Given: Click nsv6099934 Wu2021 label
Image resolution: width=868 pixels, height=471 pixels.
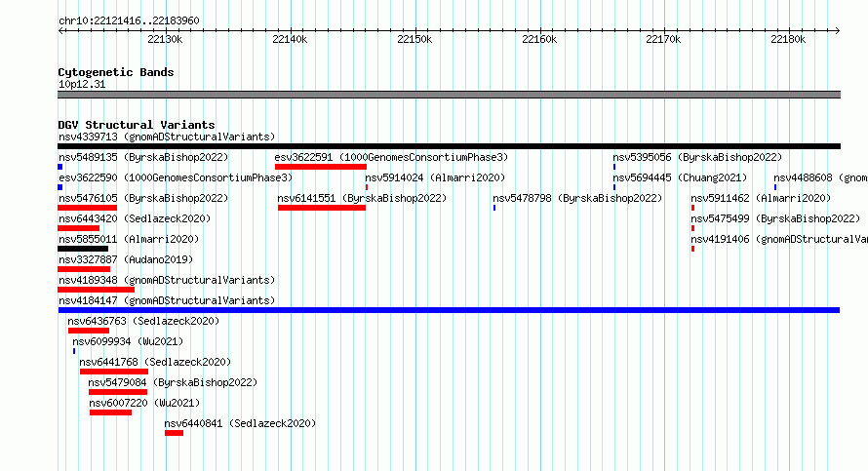Looking at the screenshot, I should (x=128, y=341).
